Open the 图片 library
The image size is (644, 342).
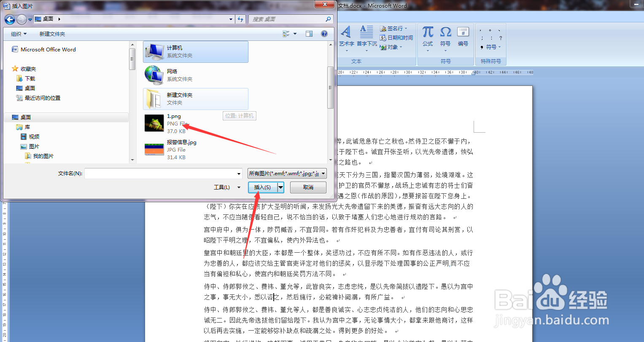30,146
